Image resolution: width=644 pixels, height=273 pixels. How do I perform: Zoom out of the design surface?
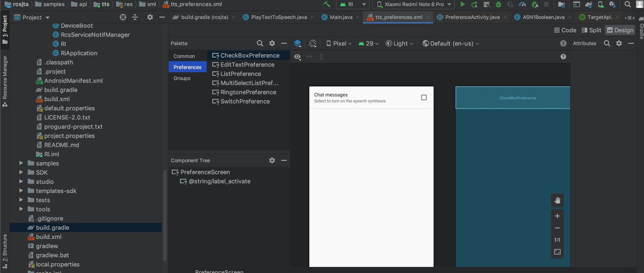(x=557, y=228)
